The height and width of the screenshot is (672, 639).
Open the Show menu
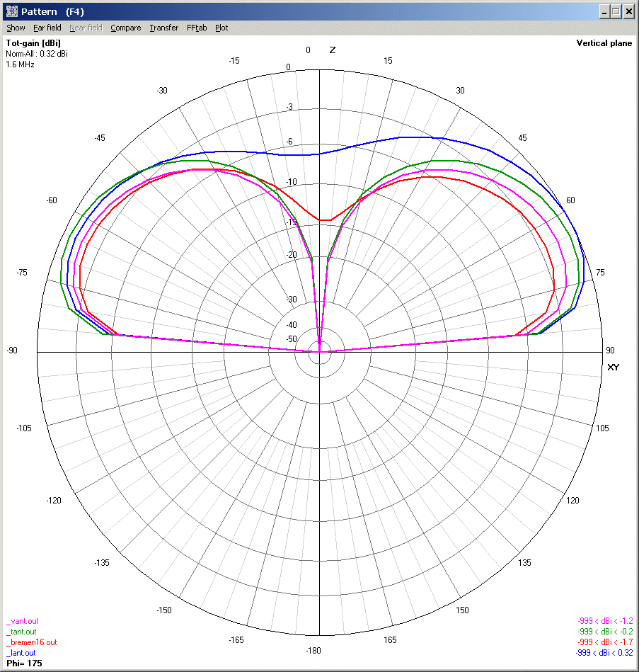[x=16, y=28]
